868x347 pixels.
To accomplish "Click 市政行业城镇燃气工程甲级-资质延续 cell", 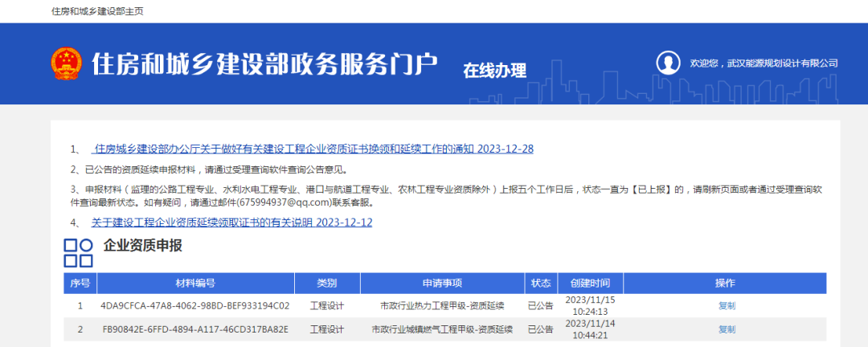I will (x=442, y=329).
